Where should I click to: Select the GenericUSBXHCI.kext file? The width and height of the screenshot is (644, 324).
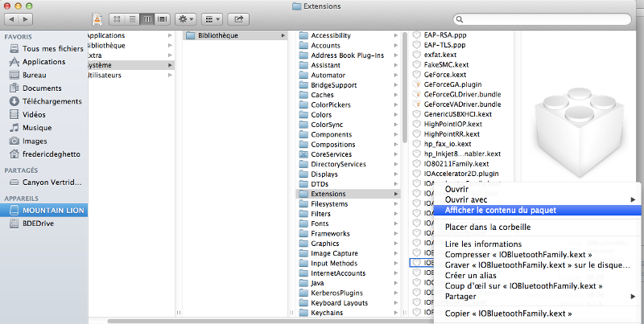click(x=461, y=114)
